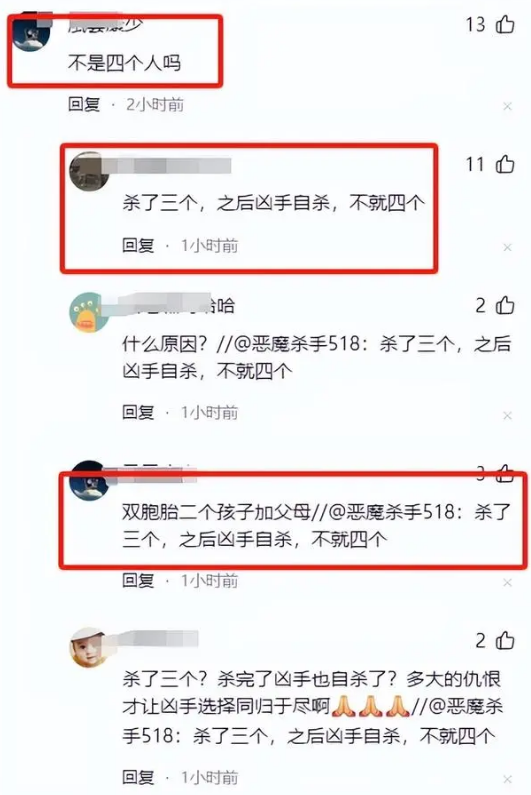The image size is (531, 795).
Task: Like the comment showing 13 likes
Action: click(x=505, y=24)
